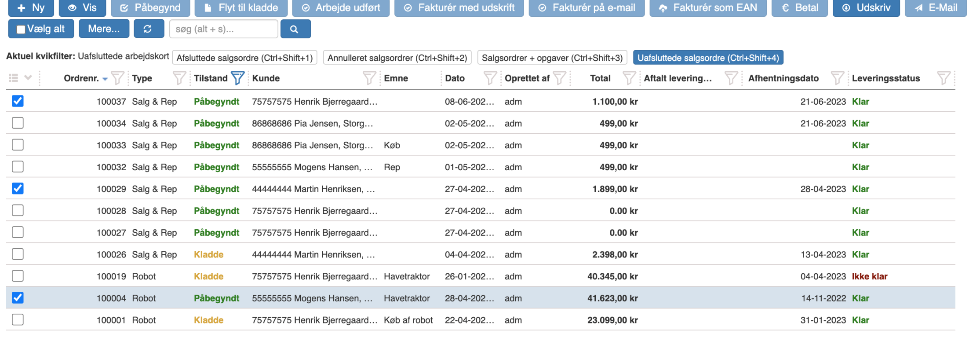The height and width of the screenshot is (363, 980).
Task: Open the Ordrenr. column filter icon
Action: tap(117, 78)
